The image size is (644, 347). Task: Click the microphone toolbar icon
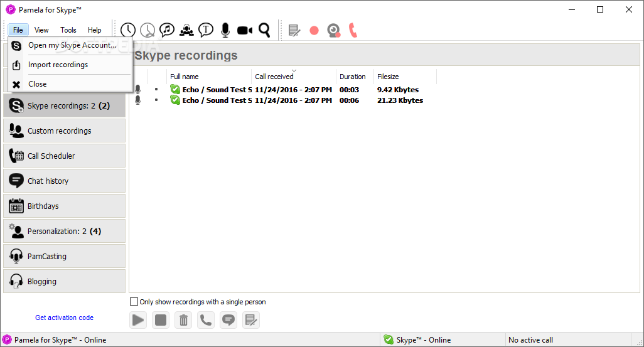coord(225,30)
